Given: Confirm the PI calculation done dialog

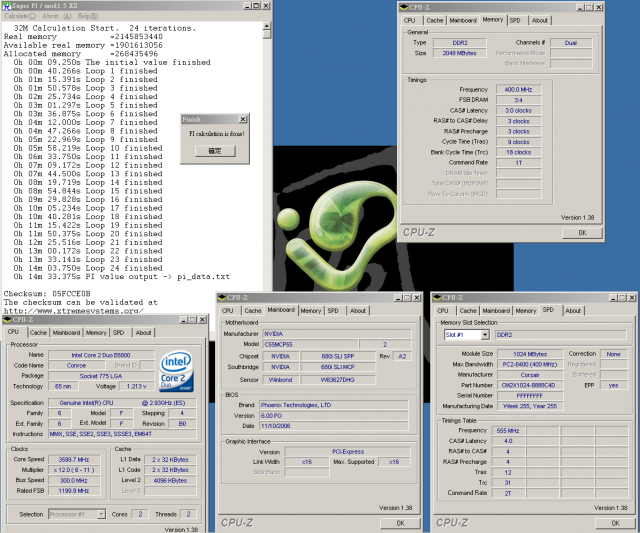Looking at the screenshot, I should point(215,151).
